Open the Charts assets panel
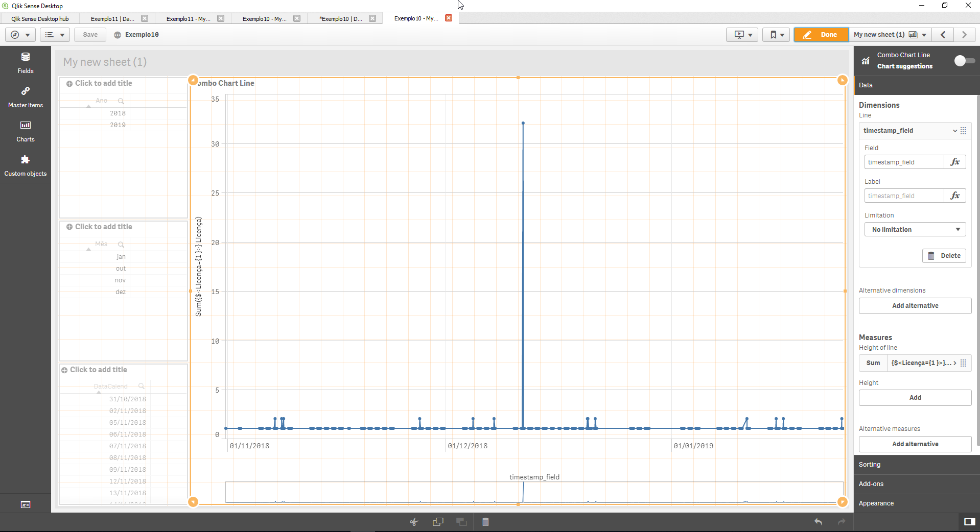Image resolution: width=980 pixels, height=532 pixels. (26, 131)
